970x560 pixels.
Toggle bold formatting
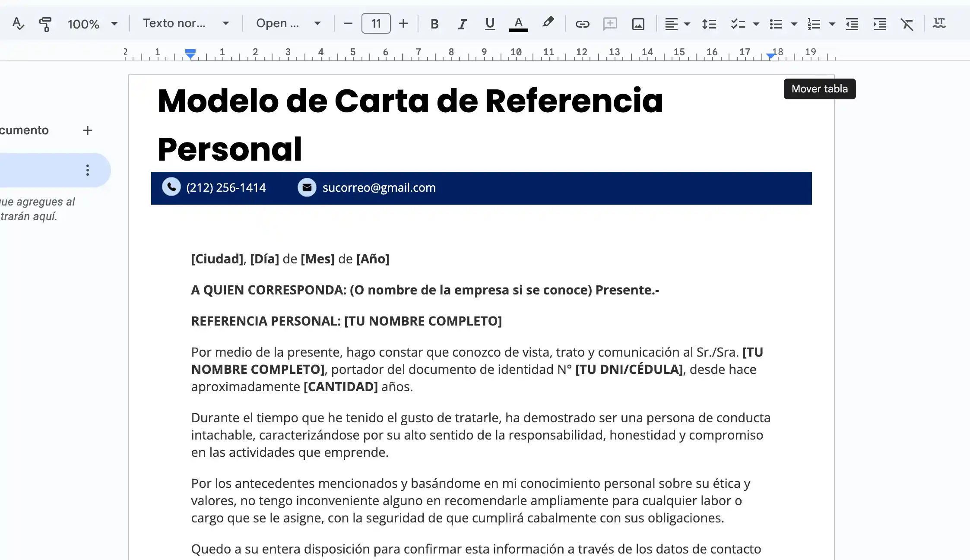coord(434,24)
